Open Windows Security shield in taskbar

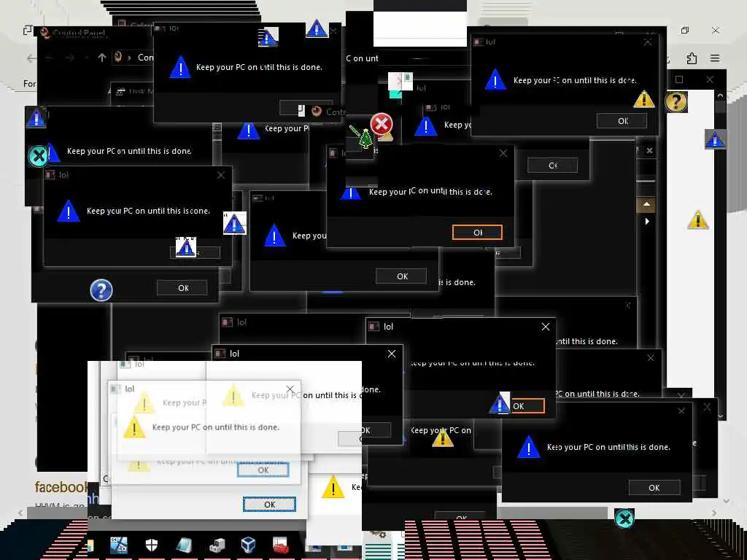tap(152, 544)
